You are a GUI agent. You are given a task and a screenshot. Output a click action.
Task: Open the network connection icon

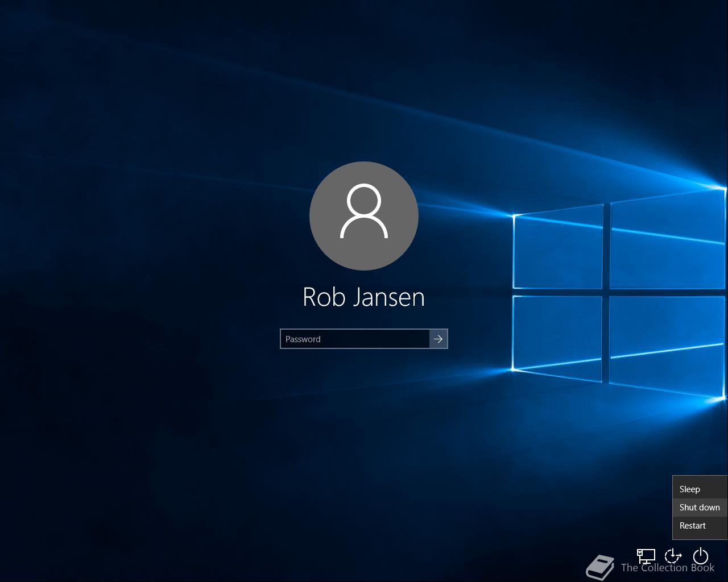(x=646, y=555)
